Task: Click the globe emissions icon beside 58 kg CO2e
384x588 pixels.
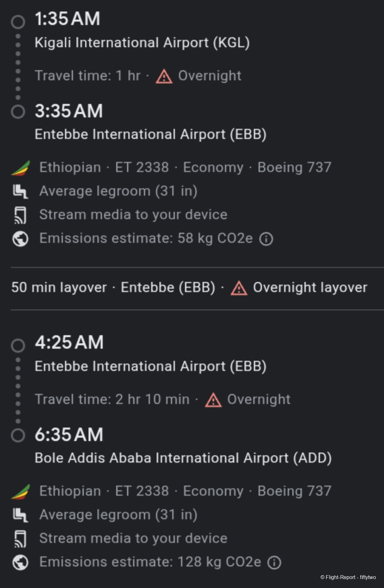Action: pos(20,239)
